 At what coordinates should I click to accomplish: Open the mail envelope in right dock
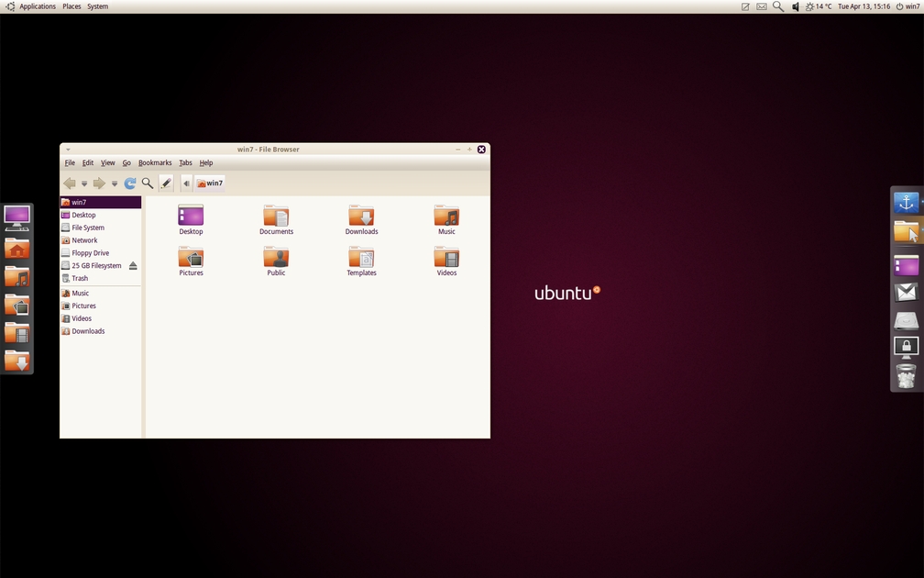tap(907, 292)
